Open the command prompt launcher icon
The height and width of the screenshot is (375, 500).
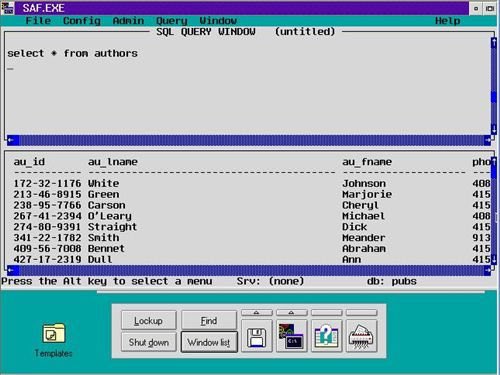click(x=291, y=336)
